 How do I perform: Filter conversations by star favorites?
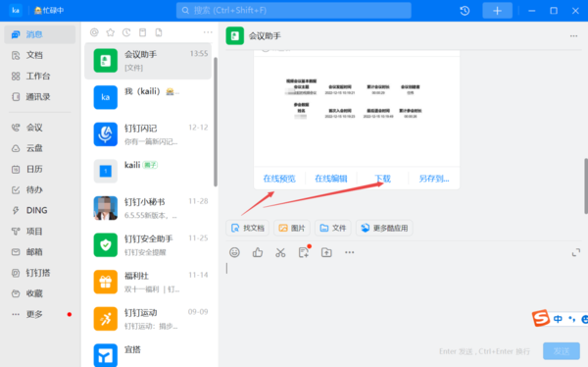pos(110,32)
